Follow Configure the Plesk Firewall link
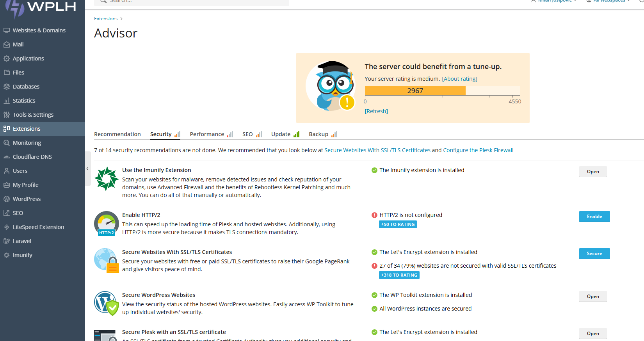Image resolution: width=644 pixels, height=341 pixels. coord(478,150)
